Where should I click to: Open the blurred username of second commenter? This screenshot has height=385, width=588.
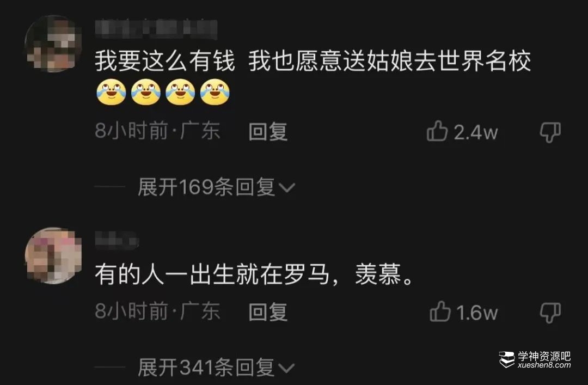click(117, 240)
